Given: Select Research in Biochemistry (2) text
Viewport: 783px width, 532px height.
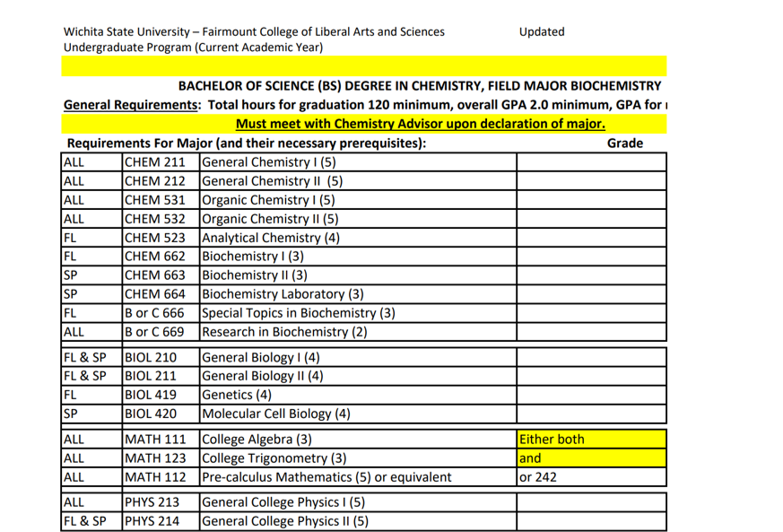Looking at the screenshot, I should (284, 333).
